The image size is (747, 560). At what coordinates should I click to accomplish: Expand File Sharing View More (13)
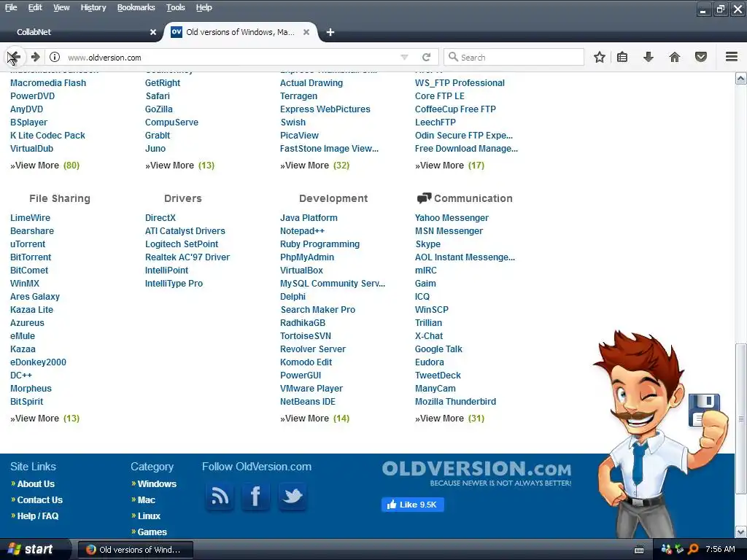point(44,418)
